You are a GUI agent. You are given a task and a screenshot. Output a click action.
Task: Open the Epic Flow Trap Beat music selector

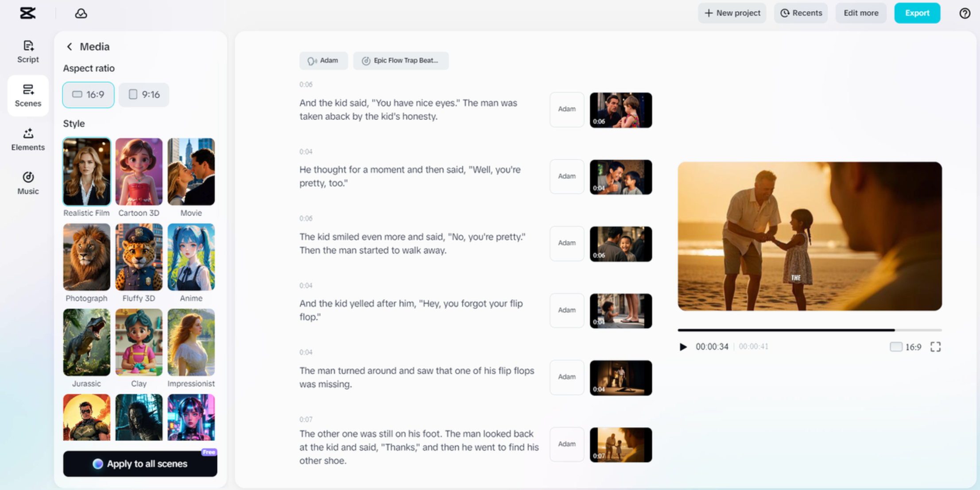(x=400, y=61)
